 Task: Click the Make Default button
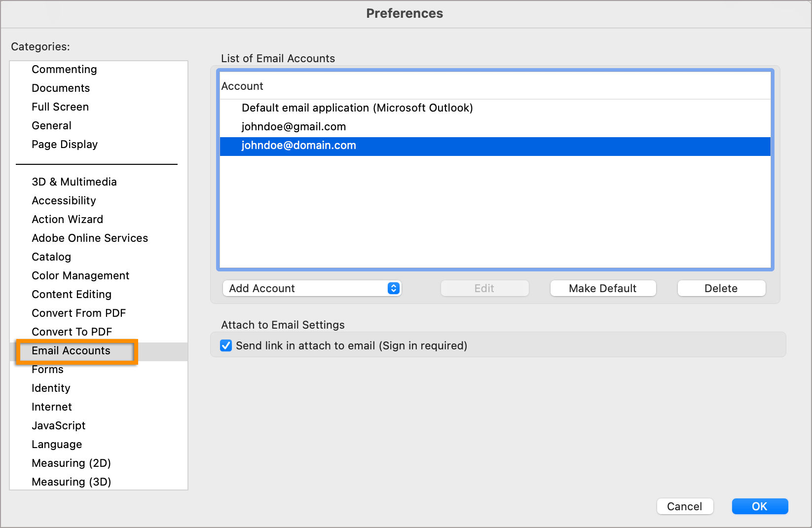603,288
